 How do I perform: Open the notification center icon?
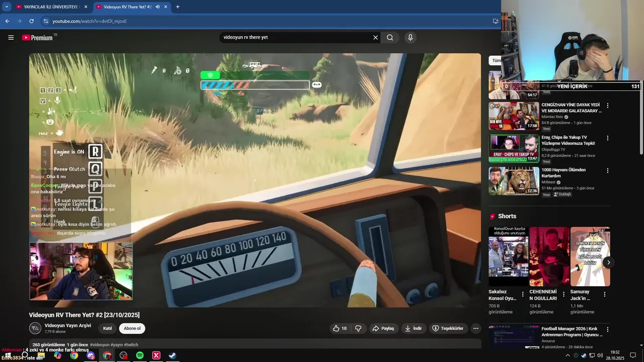(x=633, y=355)
